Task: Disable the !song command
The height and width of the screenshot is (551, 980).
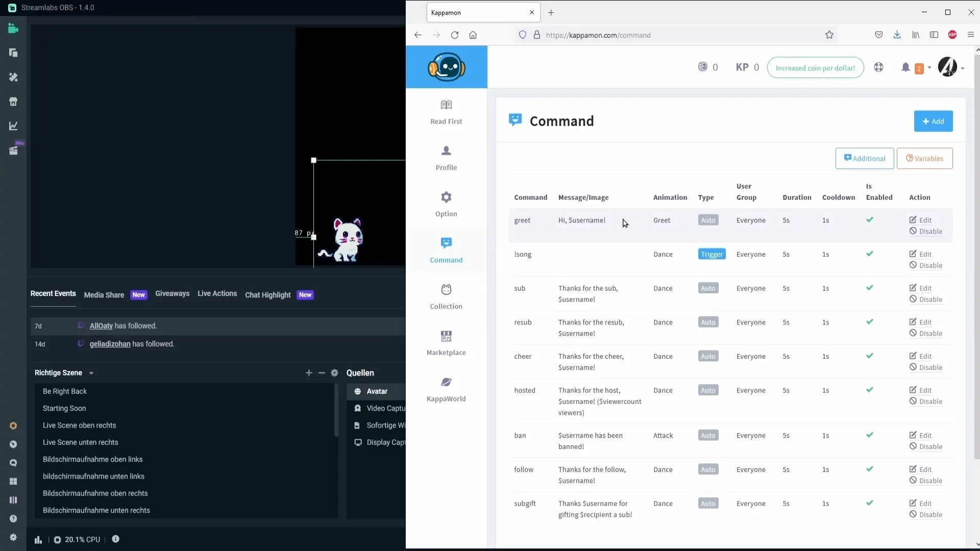Action: (925, 265)
